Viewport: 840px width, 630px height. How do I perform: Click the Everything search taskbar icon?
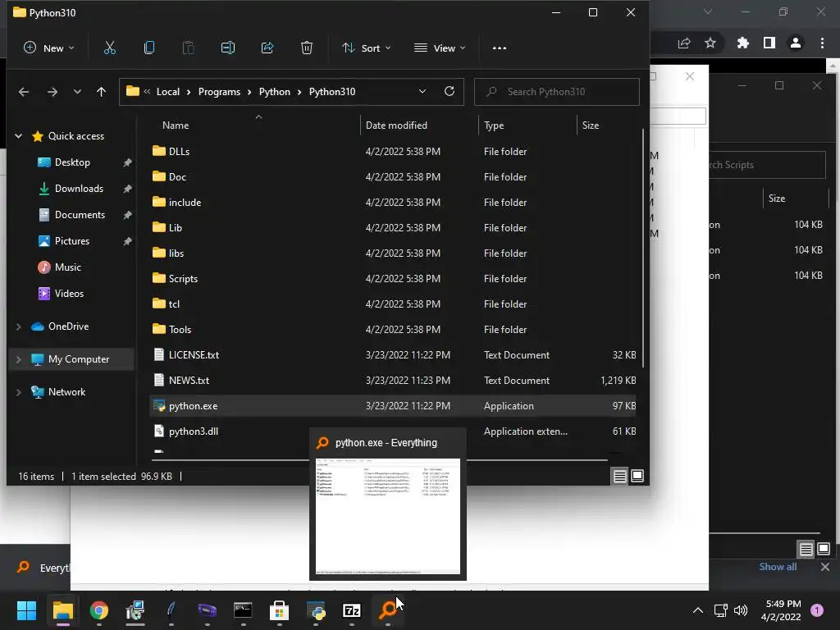pyautogui.click(x=388, y=610)
